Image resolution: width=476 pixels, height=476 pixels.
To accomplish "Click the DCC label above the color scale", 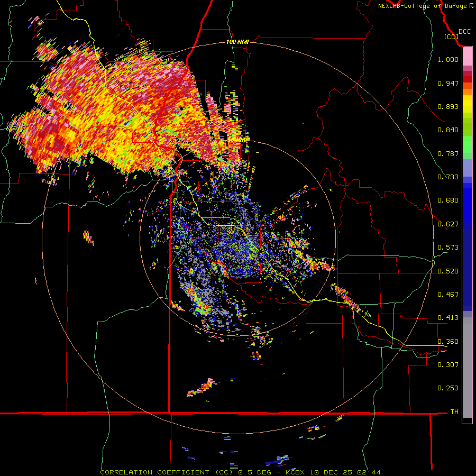I will [x=464, y=32].
